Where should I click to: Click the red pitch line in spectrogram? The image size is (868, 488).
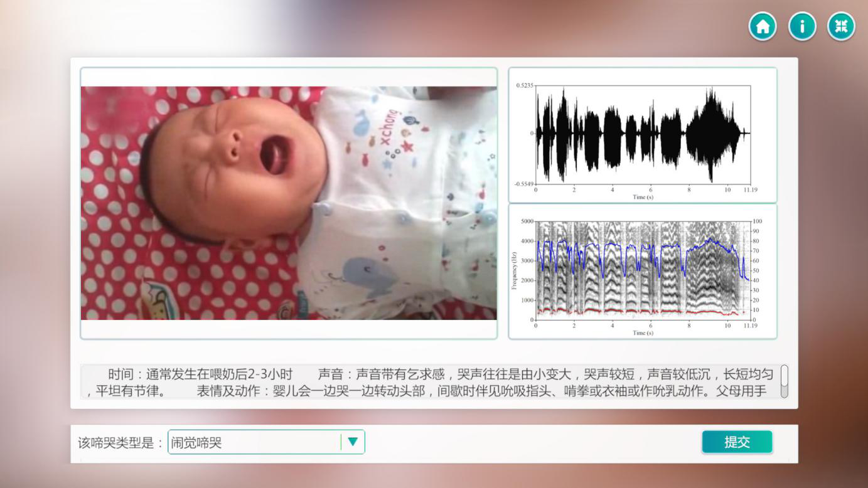[x=628, y=311]
